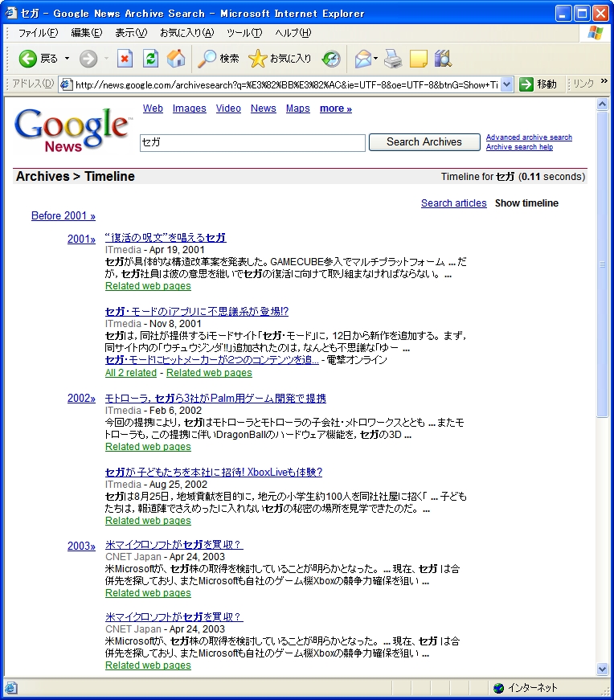Click the Search Archives button
This screenshot has width=614, height=700.
[x=424, y=142]
